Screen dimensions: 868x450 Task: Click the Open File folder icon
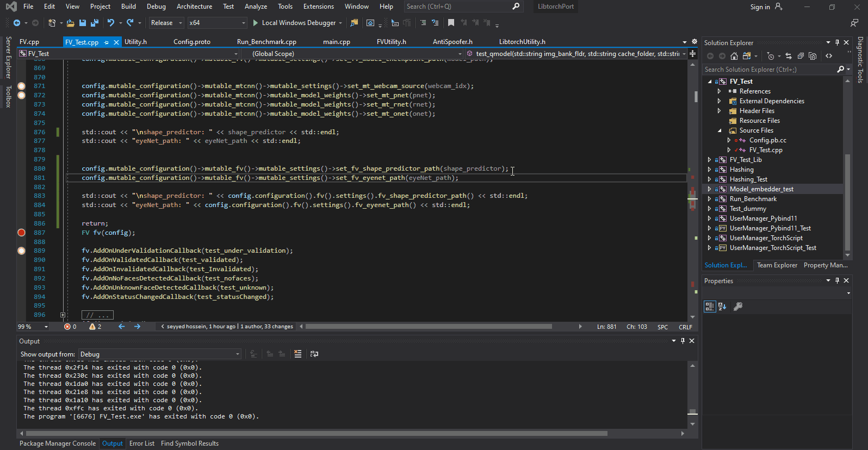click(x=71, y=23)
